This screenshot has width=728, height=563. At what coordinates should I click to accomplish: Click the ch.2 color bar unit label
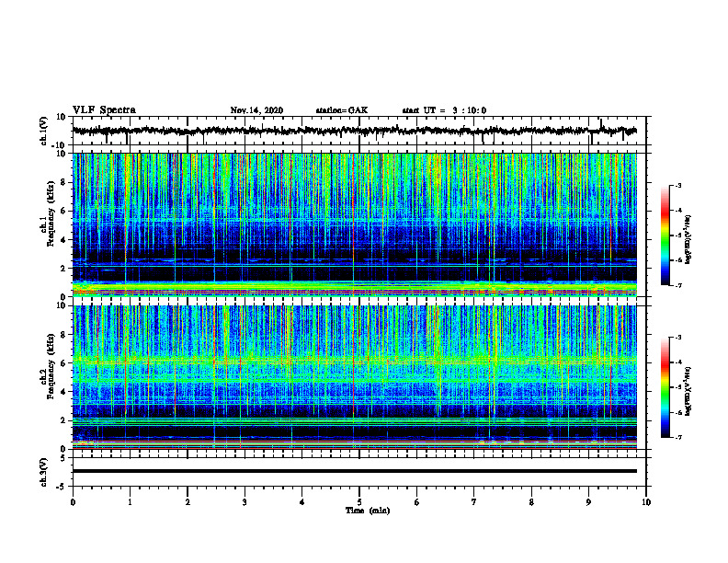click(x=688, y=391)
